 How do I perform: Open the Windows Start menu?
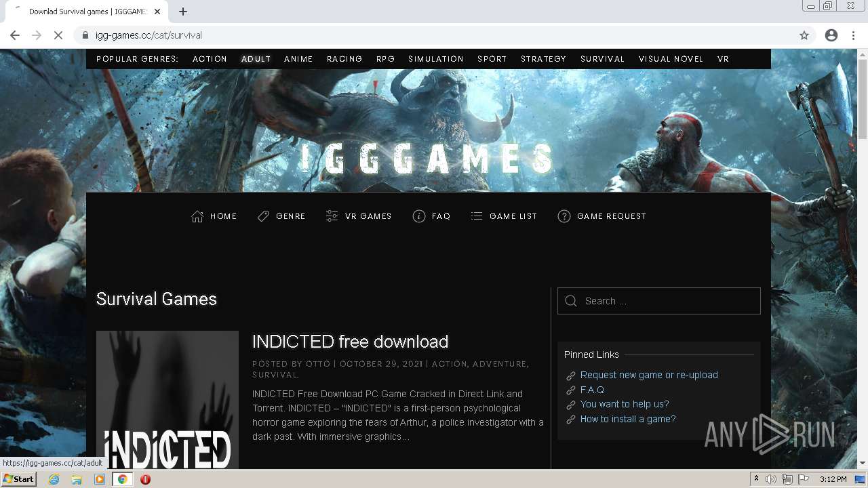click(18, 479)
